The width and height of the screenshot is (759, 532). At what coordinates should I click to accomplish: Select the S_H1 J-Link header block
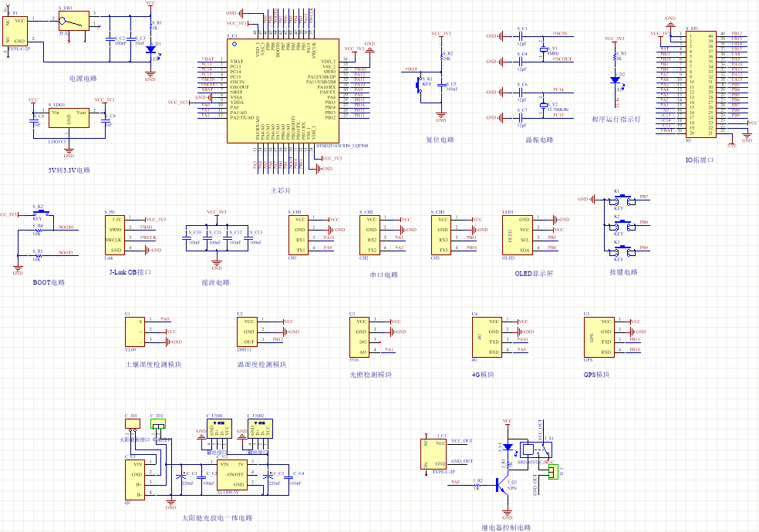click(115, 235)
